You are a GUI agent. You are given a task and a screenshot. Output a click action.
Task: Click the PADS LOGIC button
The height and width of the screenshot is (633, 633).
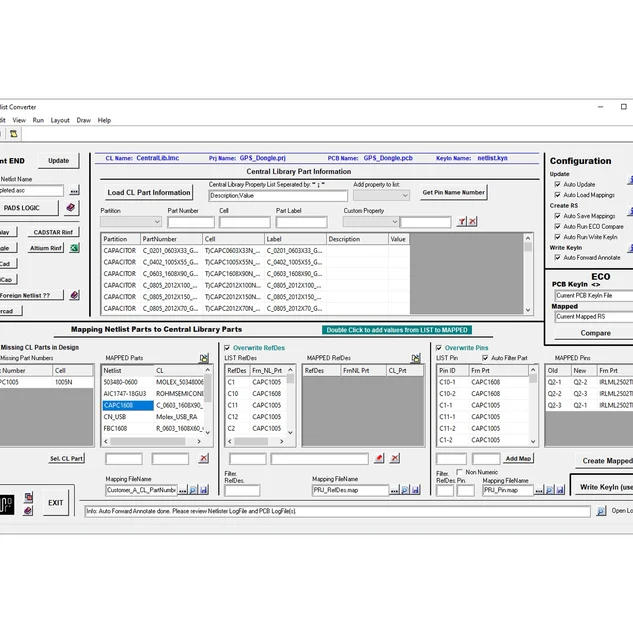click(28, 208)
